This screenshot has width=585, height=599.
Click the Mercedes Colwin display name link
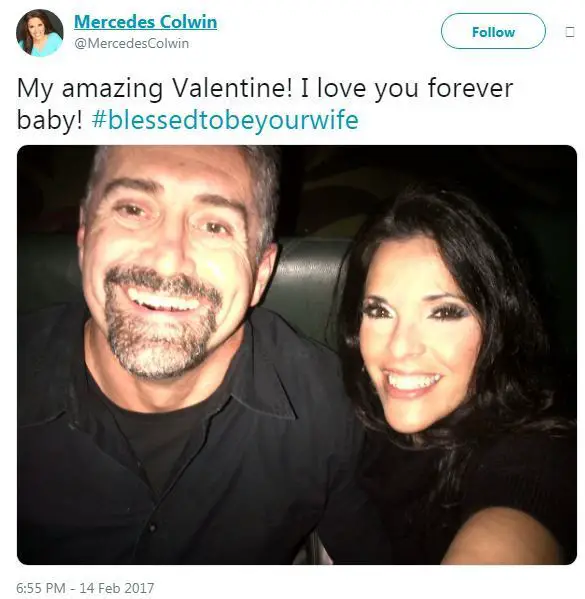(146, 21)
